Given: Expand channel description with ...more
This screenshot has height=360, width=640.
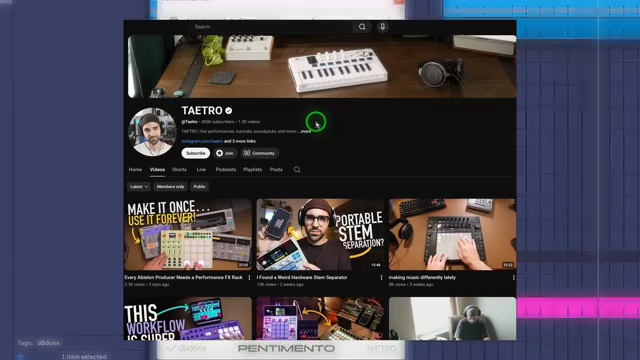Looking at the screenshot, I should pos(305,131).
